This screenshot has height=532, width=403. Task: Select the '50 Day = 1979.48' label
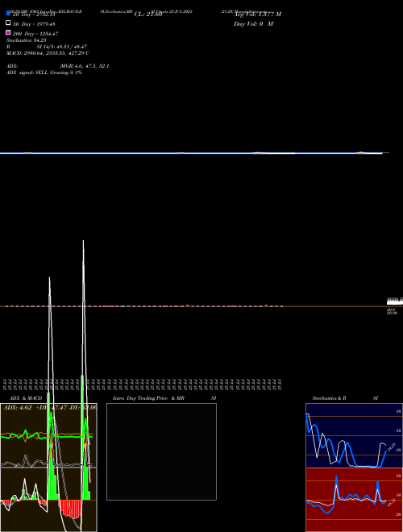(x=34, y=24)
